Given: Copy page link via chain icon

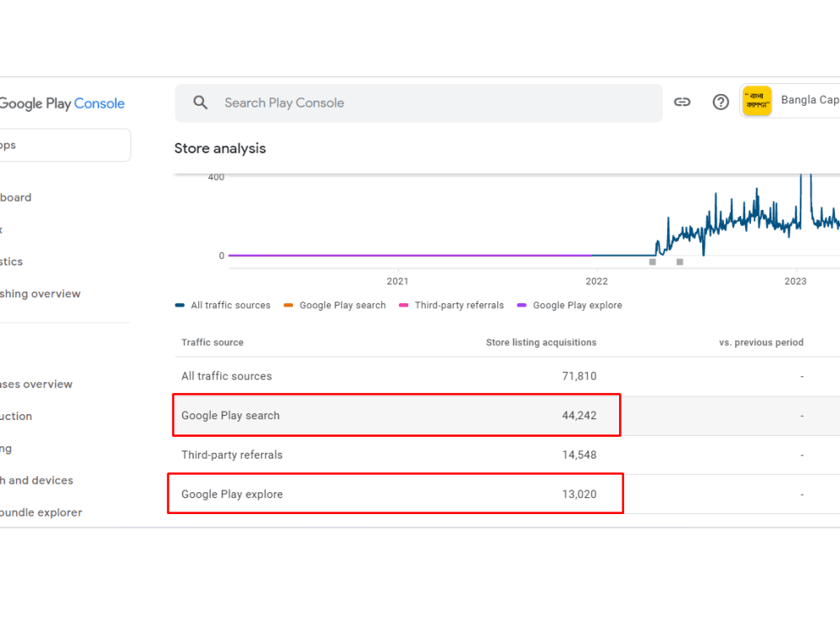Looking at the screenshot, I should (x=682, y=102).
